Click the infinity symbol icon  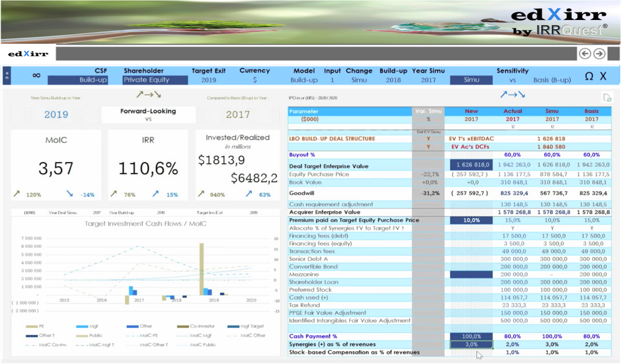[x=36, y=76]
